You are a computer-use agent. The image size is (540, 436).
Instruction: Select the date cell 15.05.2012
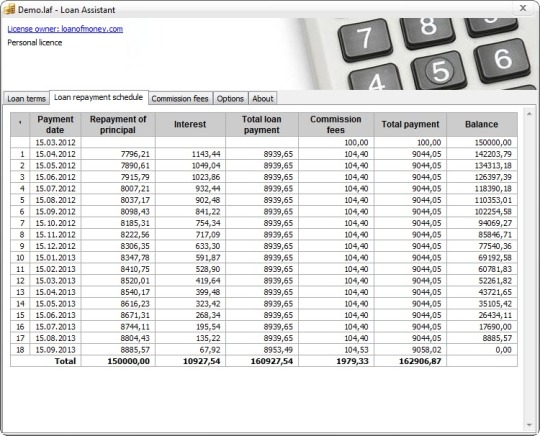55,166
